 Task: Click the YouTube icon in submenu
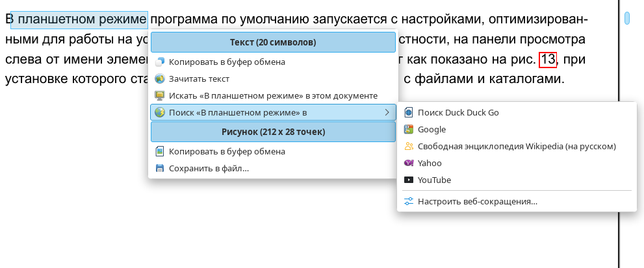(x=408, y=180)
